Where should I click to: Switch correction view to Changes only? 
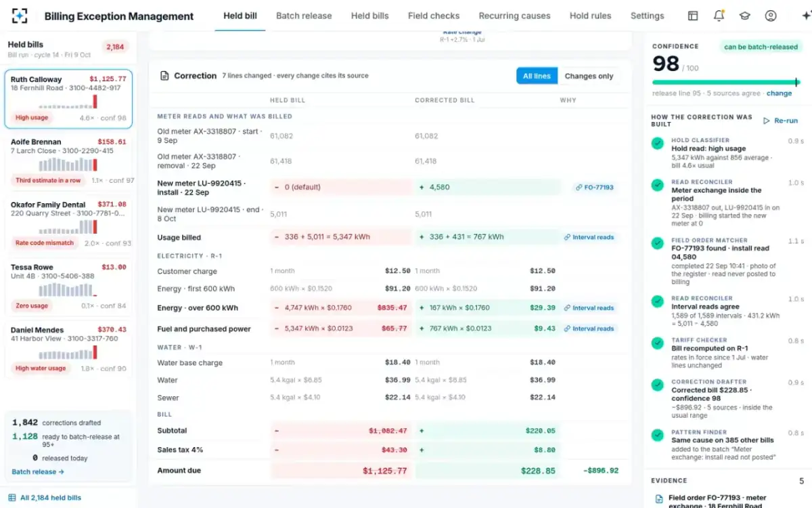(589, 76)
